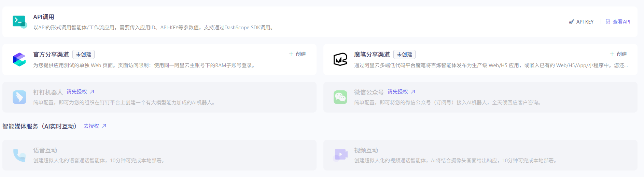This screenshot has width=644, height=177.
Task: Click the 视频互动 description about 视频通话智能体
Action: point(456,160)
